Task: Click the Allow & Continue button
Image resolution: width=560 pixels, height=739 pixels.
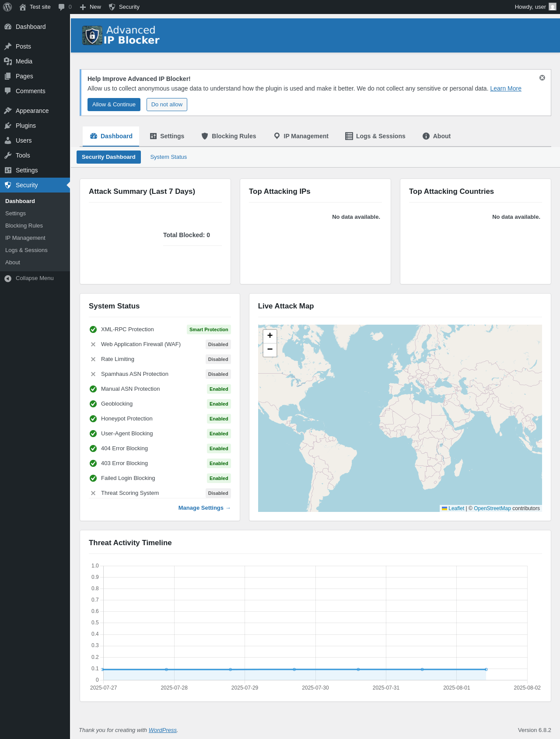Action: (x=114, y=105)
